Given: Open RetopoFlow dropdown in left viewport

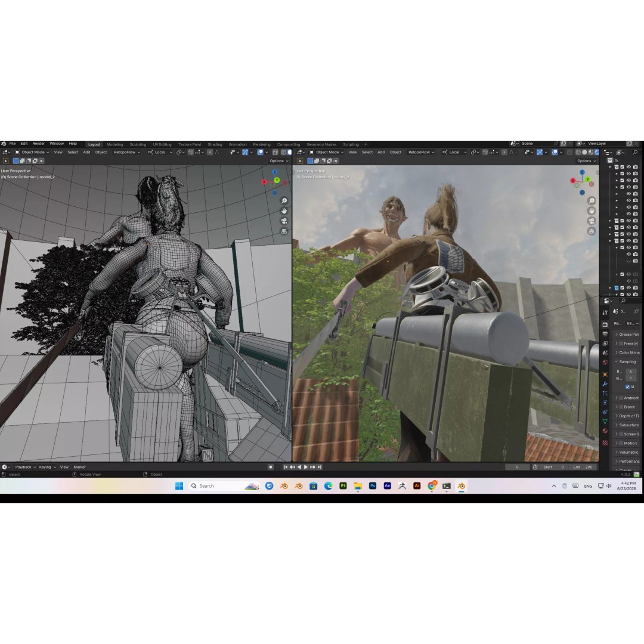Looking at the screenshot, I should click(127, 153).
